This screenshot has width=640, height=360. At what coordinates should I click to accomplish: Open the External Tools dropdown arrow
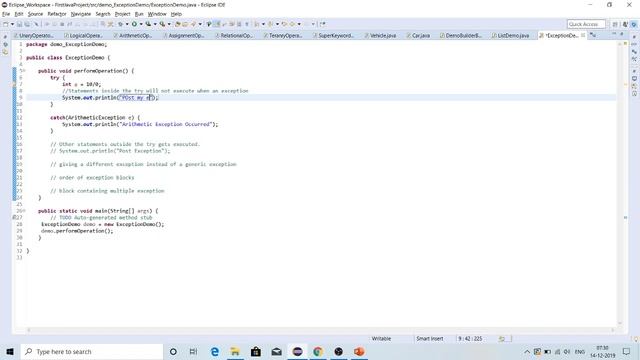pyautogui.click(x=169, y=24)
